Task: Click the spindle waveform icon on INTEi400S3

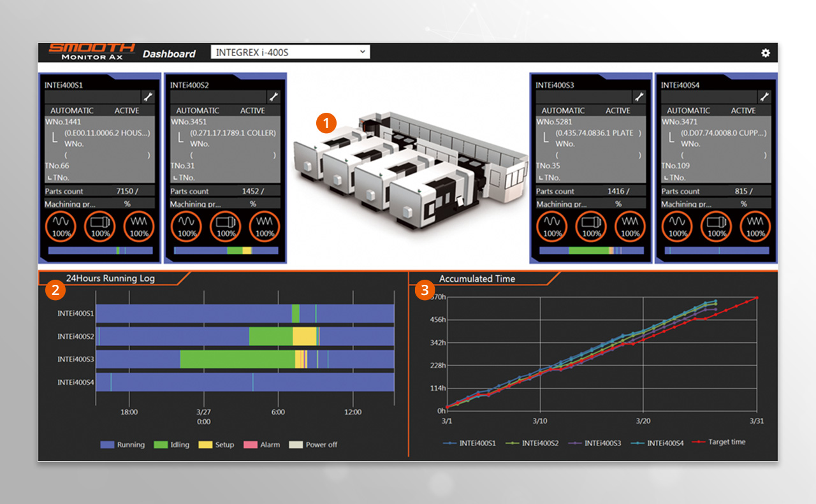Action: 551,226
